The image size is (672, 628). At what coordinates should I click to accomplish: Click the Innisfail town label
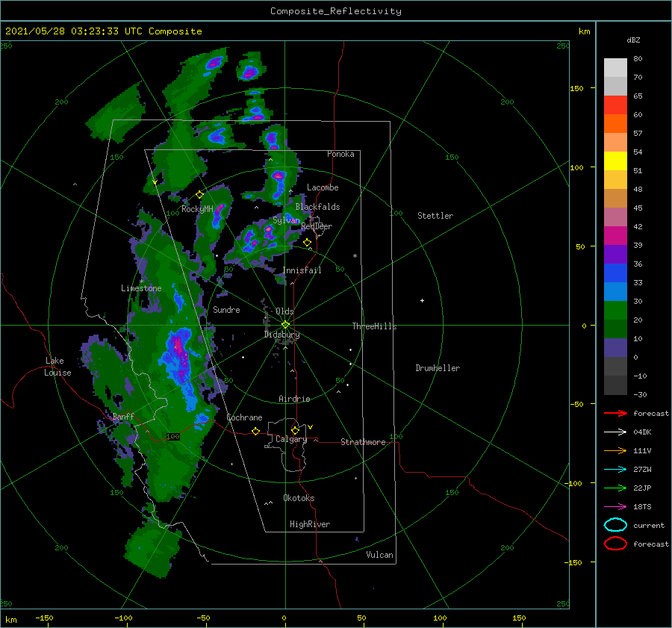(302, 270)
